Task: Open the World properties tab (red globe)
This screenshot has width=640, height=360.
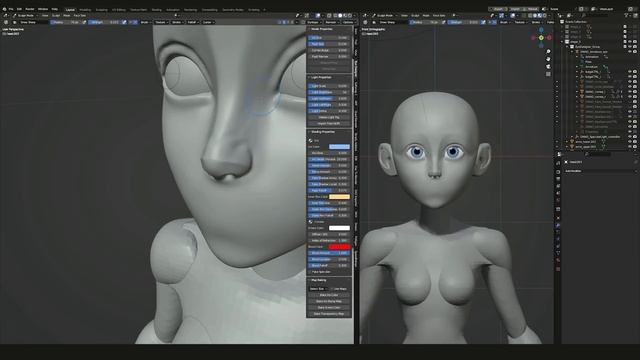Action: 558,201
